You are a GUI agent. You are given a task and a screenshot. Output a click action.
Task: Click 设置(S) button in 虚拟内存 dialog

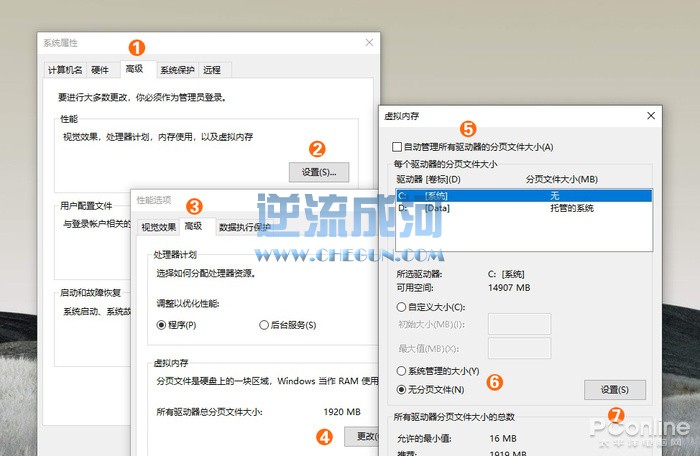click(x=615, y=390)
